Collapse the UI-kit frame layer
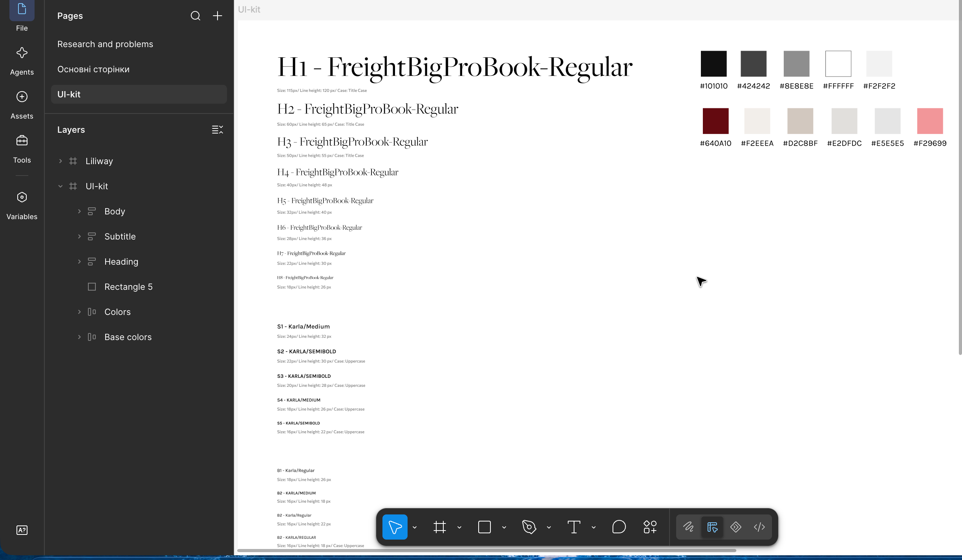 coord(60,186)
